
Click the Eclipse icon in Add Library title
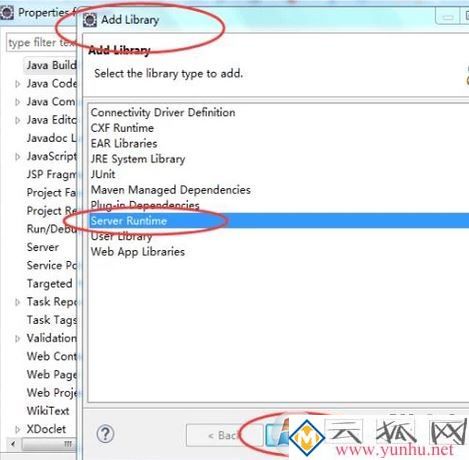click(90, 20)
